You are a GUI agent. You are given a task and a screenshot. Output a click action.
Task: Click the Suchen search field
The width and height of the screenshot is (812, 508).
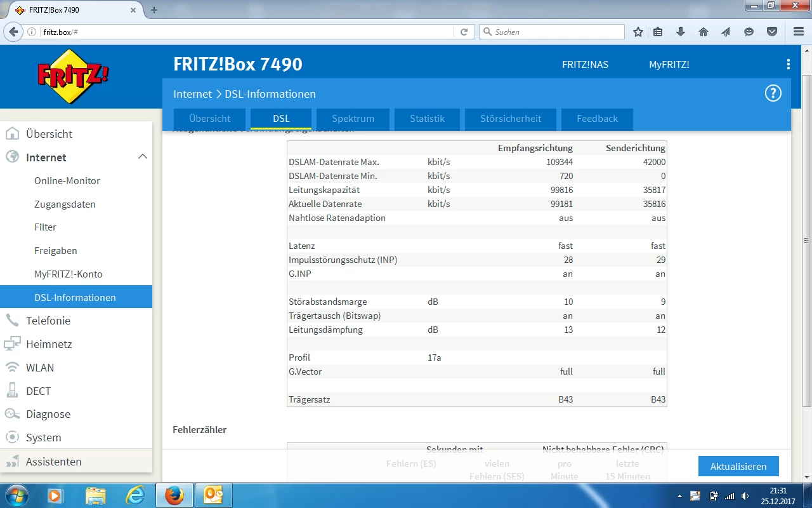(x=552, y=32)
